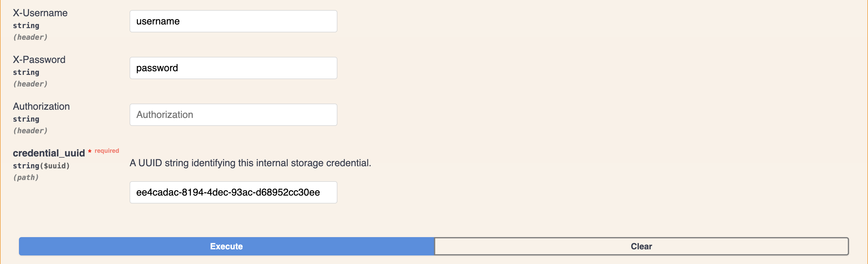Screen dimensions: 868x264
Task: Select the credential_uuid value field
Action: (x=233, y=192)
